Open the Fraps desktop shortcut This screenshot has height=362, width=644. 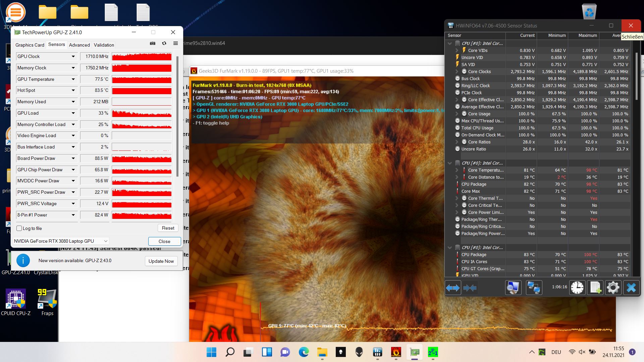[47, 302]
